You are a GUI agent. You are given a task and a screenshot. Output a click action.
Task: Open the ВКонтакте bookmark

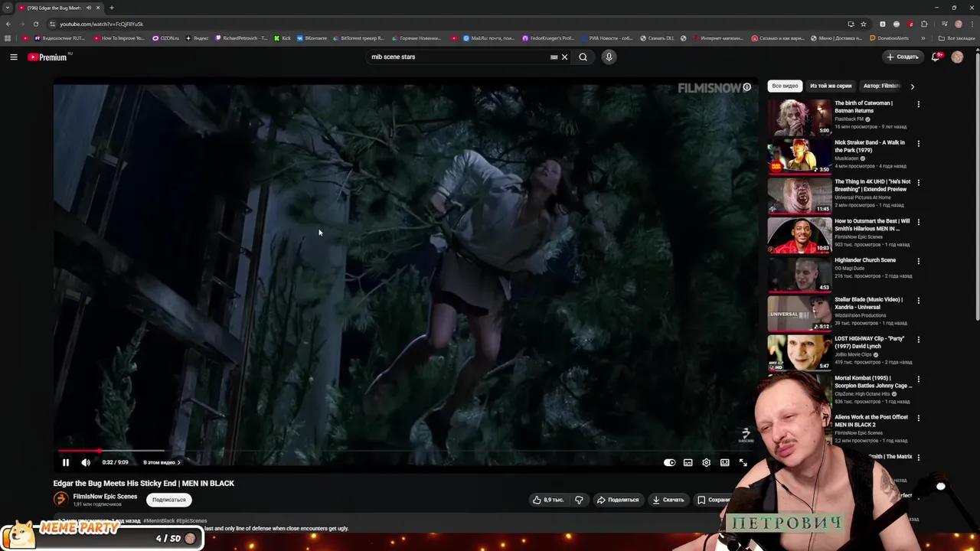311,38
